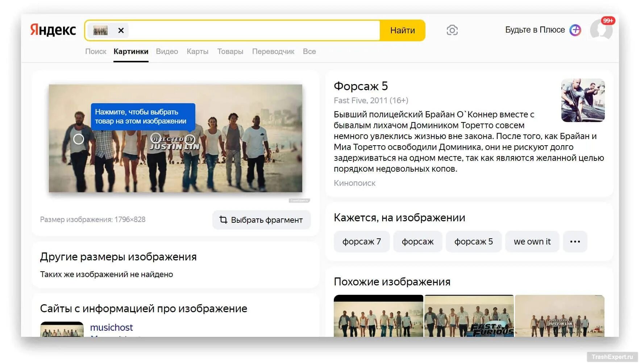Click the Размер изображения: 1796×828 text
The image size is (640, 364).
tap(93, 219)
